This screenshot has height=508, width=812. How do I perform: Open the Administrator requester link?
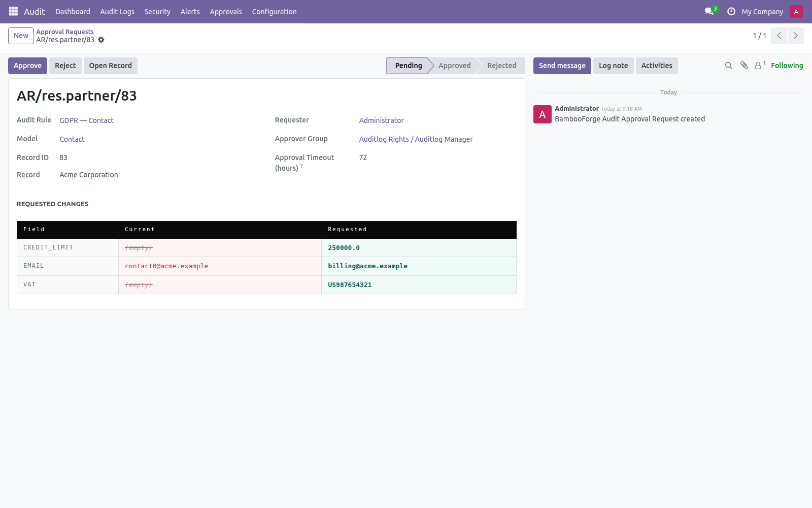pos(382,120)
